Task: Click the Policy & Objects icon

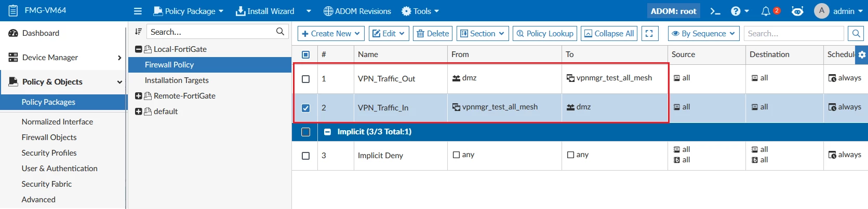Action: (x=13, y=81)
